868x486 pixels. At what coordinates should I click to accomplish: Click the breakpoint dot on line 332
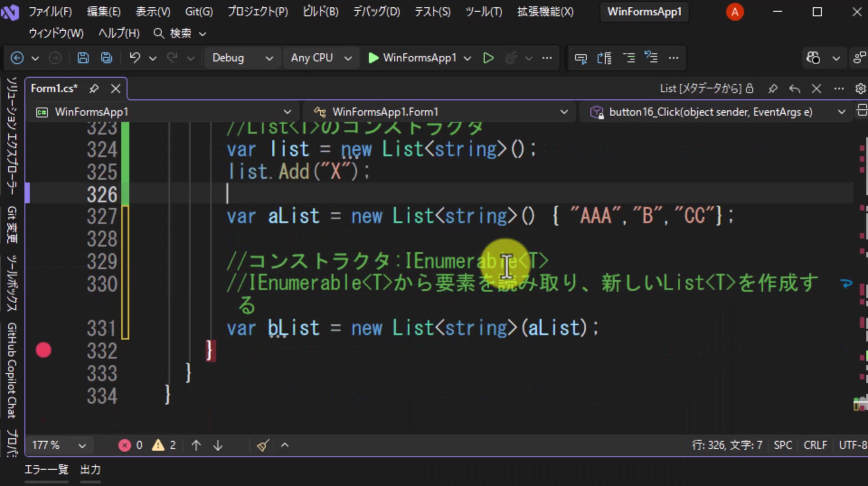click(x=43, y=350)
